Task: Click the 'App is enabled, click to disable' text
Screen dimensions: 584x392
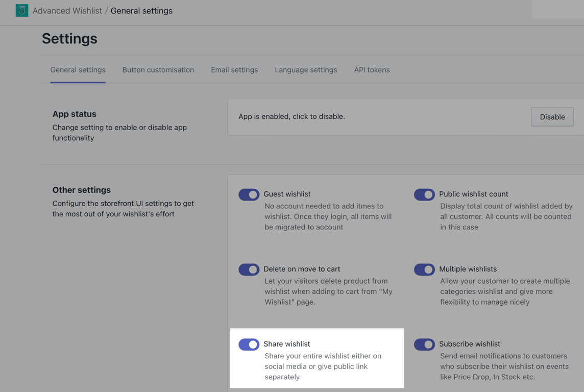Action: click(291, 116)
